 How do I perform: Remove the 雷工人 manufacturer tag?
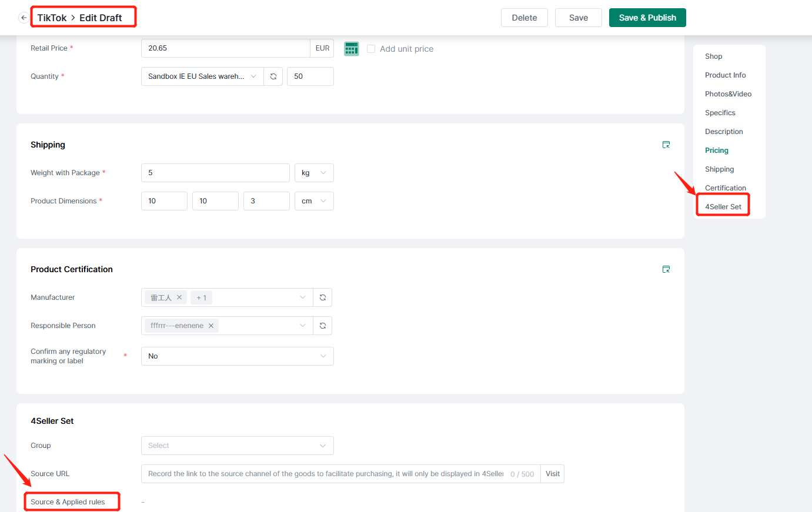[x=179, y=297]
